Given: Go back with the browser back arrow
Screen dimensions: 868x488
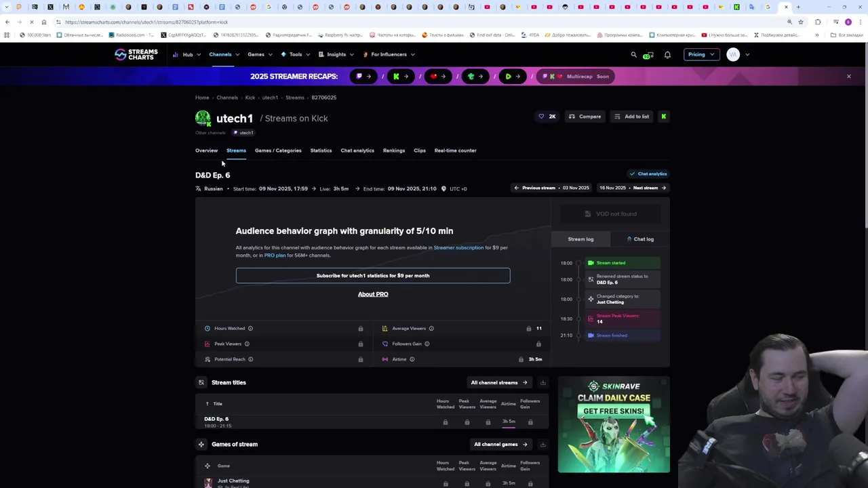Looking at the screenshot, I should tap(7, 22).
